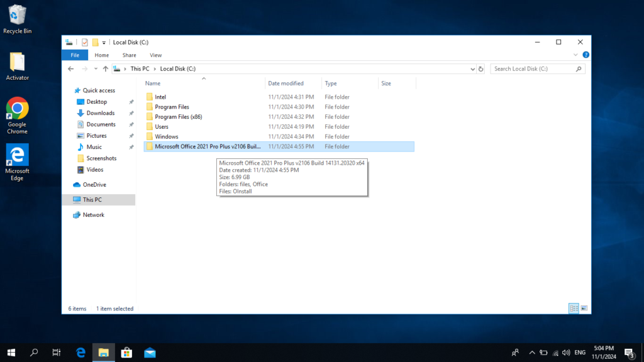Image resolution: width=644 pixels, height=362 pixels.
Task: Select the Program Files (x86) folder
Action: [279, 117]
